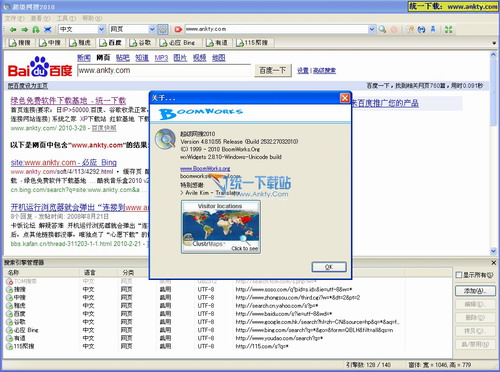
Task: Click the blue person icon in toolbar
Action: point(433,29)
